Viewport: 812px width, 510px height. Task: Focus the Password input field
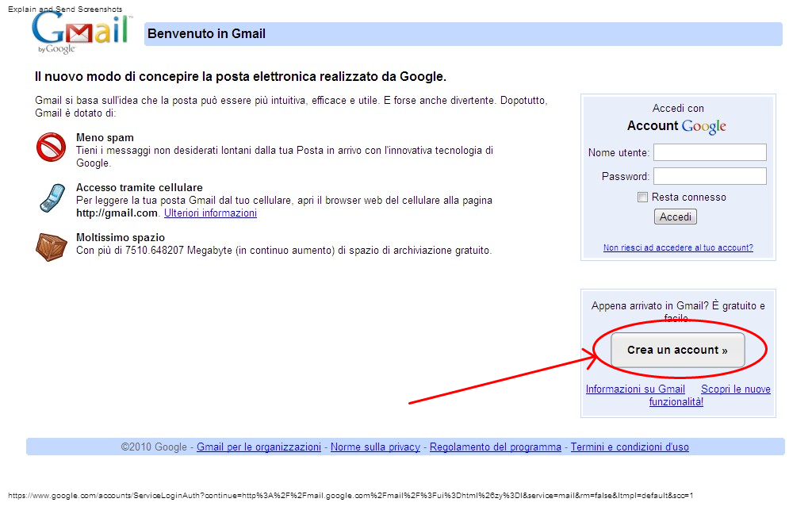[x=710, y=176]
